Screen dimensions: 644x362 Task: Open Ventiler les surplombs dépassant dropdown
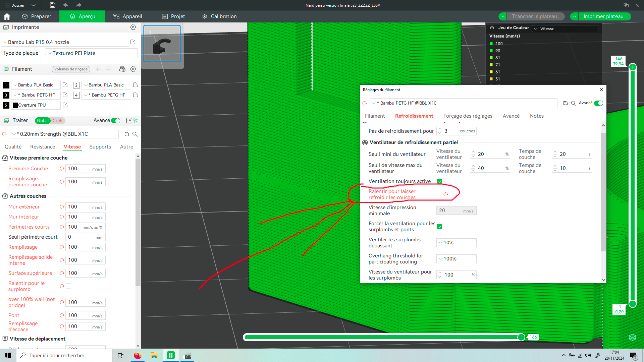click(456, 243)
